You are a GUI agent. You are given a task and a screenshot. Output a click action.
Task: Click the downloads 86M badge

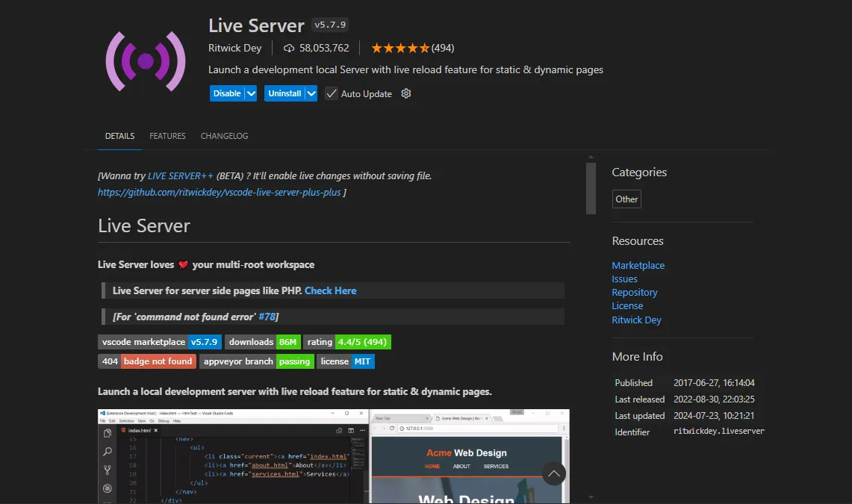(x=262, y=342)
